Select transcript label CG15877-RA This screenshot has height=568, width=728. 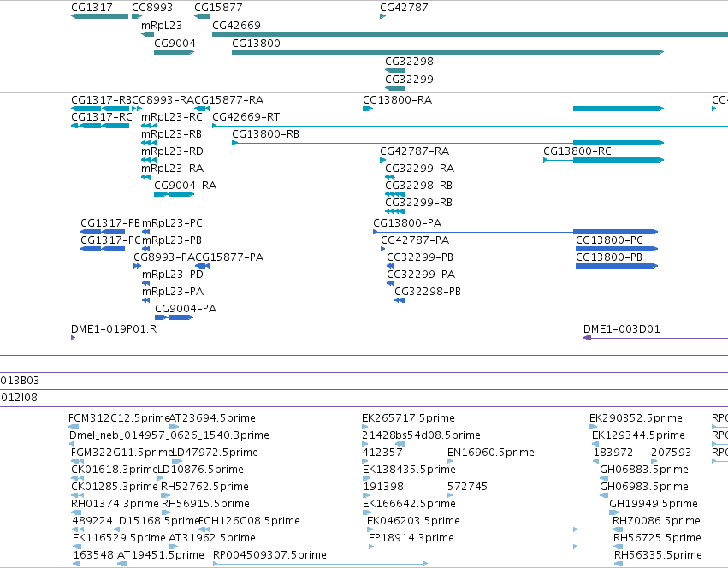tap(229, 100)
